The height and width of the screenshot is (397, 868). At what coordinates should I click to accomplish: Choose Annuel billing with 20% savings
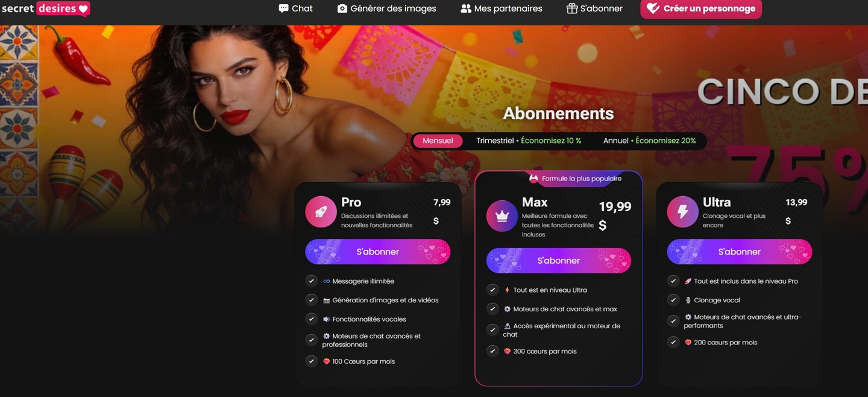pos(649,141)
